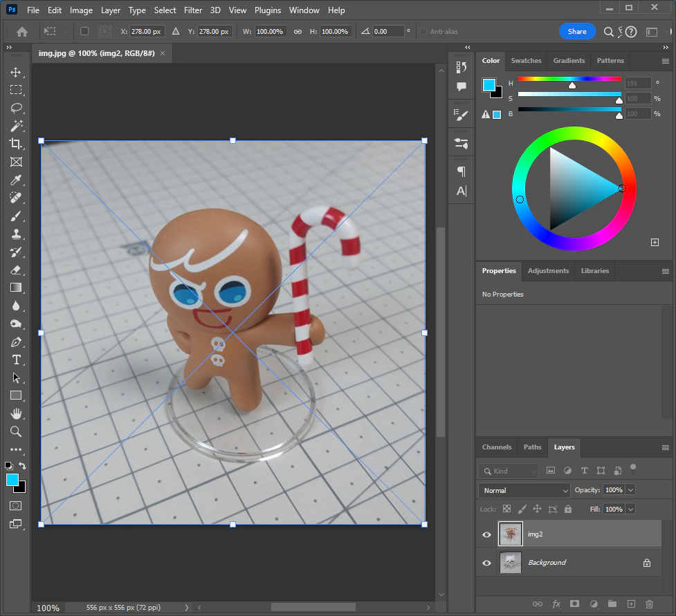Open the Paragraph panel icon

click(462, 171)
